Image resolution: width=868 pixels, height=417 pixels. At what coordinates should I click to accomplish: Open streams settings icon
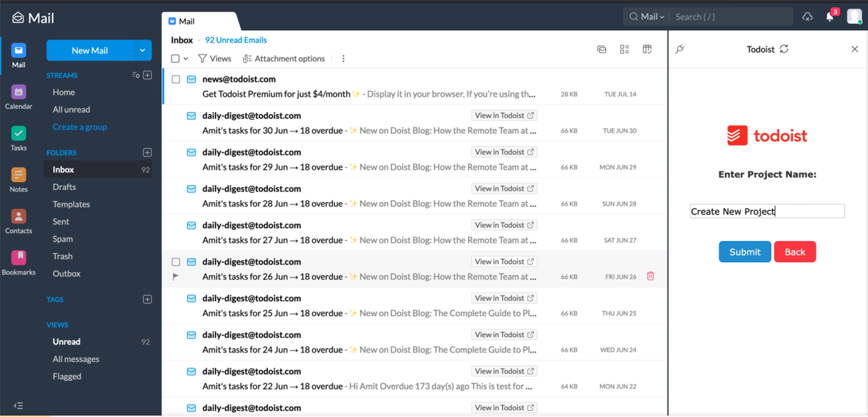coord(136,75)
